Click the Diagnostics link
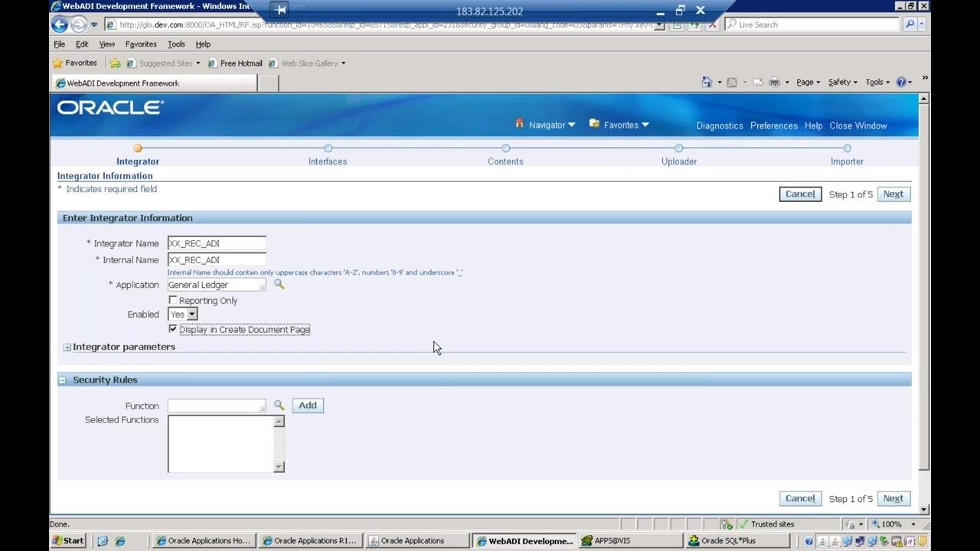Viewport: 980px width, 551px height. click(x=720, y=126)
